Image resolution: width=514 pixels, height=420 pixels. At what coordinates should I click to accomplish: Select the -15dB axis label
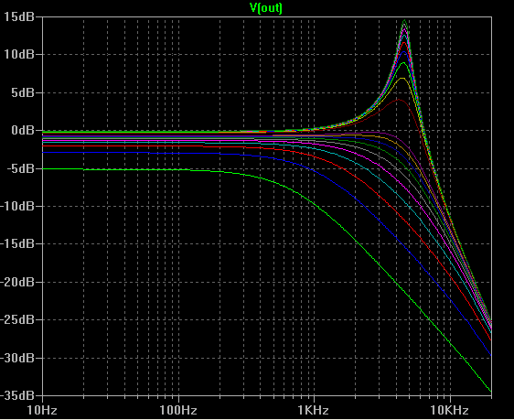pyautogui.click(x=17, y=244)
